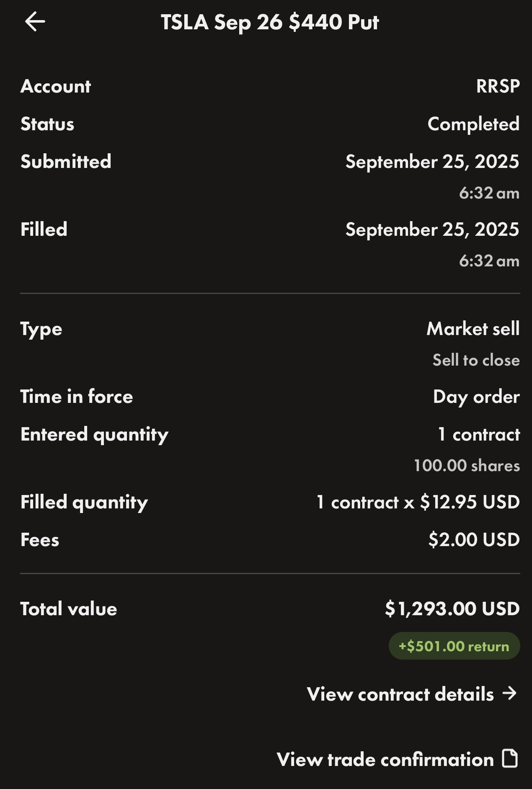Tap the Day order value
532x789 pixels.
476,397
